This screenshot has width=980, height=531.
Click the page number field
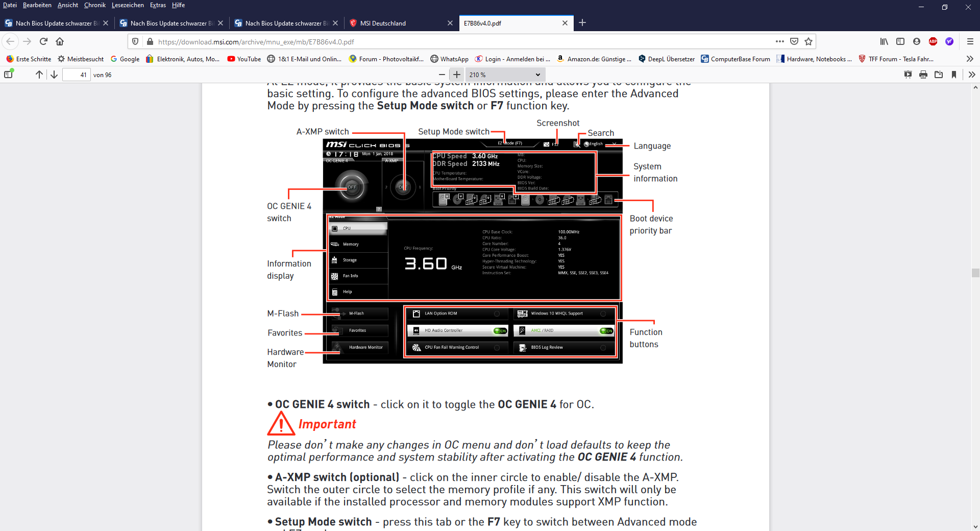click(x=77, y=75)
